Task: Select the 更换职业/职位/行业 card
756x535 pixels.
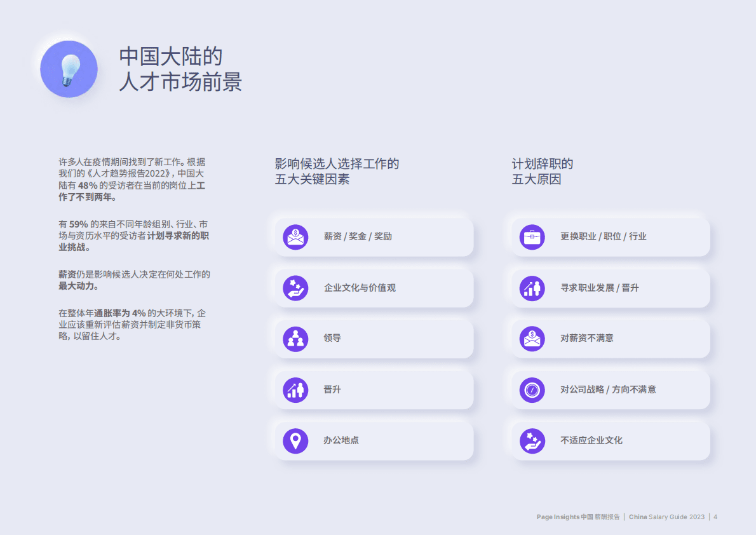Action: [x=609, y=237]
